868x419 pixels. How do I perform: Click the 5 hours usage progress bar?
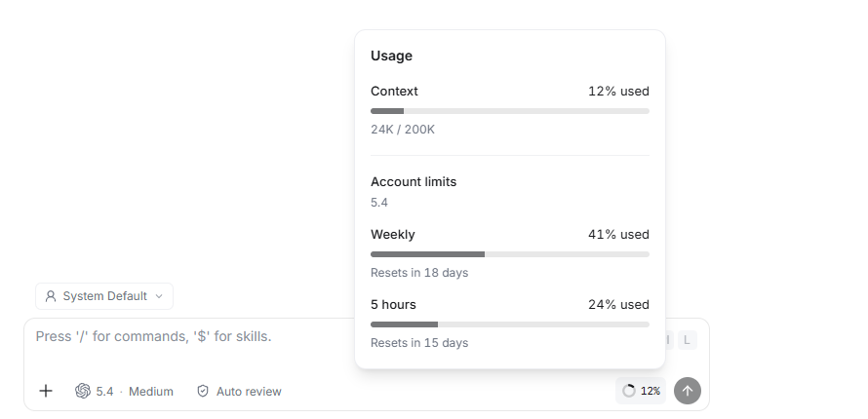tap(510, 324)
